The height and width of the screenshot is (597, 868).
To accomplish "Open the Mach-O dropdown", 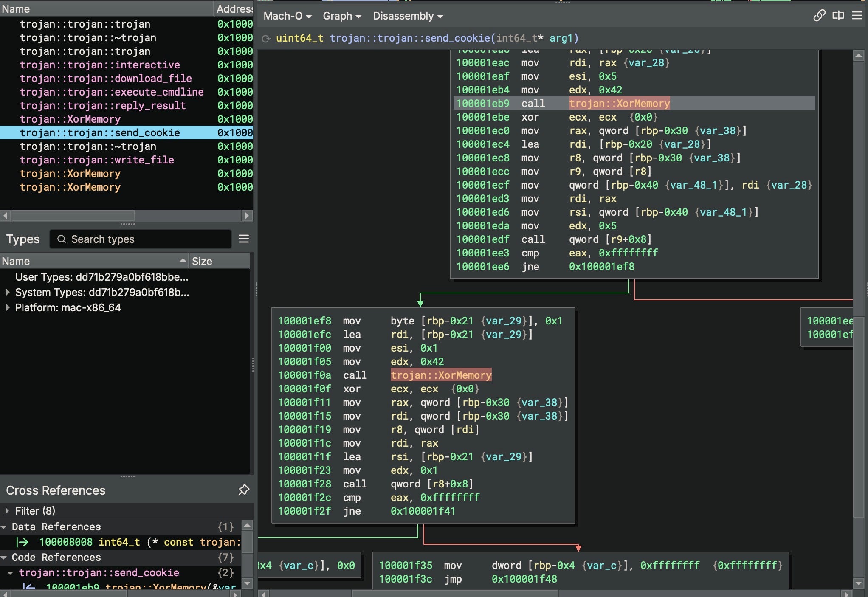I will point(287,16).
